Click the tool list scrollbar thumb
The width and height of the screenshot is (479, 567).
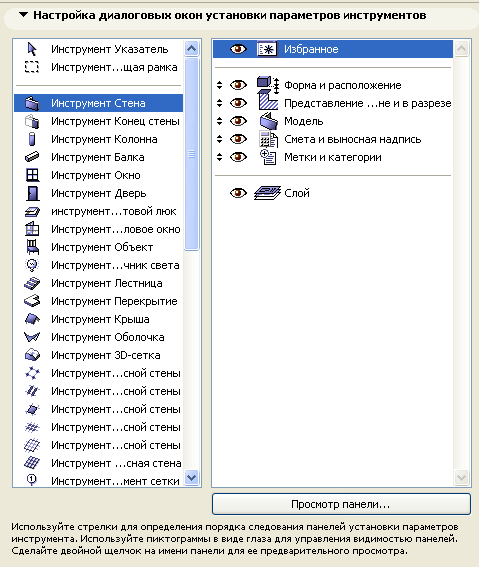[192, 154]
